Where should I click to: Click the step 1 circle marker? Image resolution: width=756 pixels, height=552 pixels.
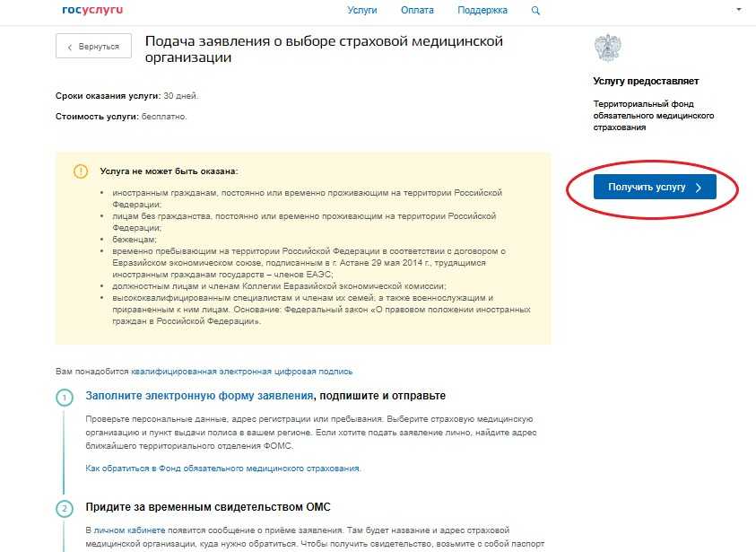(x=65, y=398)
